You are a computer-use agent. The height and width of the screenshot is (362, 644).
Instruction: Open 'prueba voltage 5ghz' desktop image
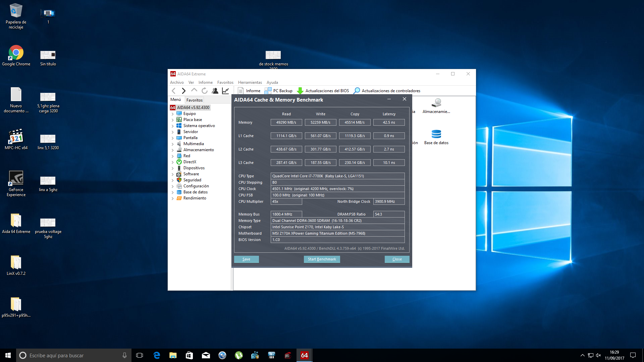point(48,228)
